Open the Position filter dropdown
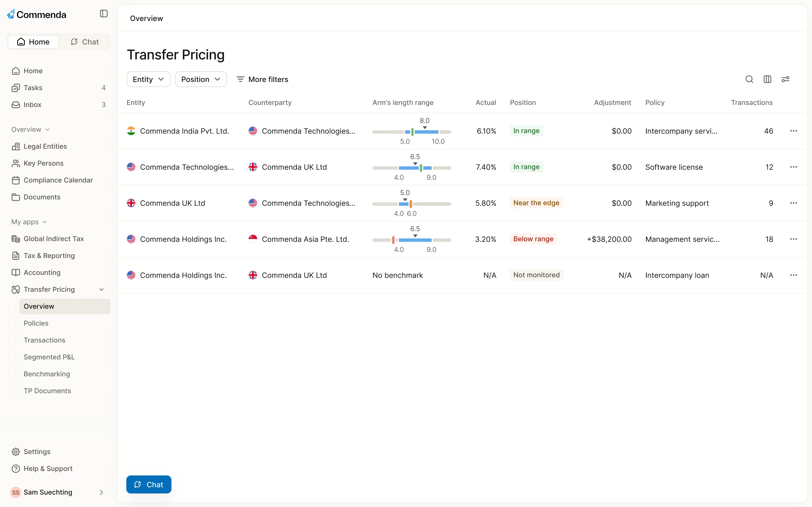 tap(201, 79)
